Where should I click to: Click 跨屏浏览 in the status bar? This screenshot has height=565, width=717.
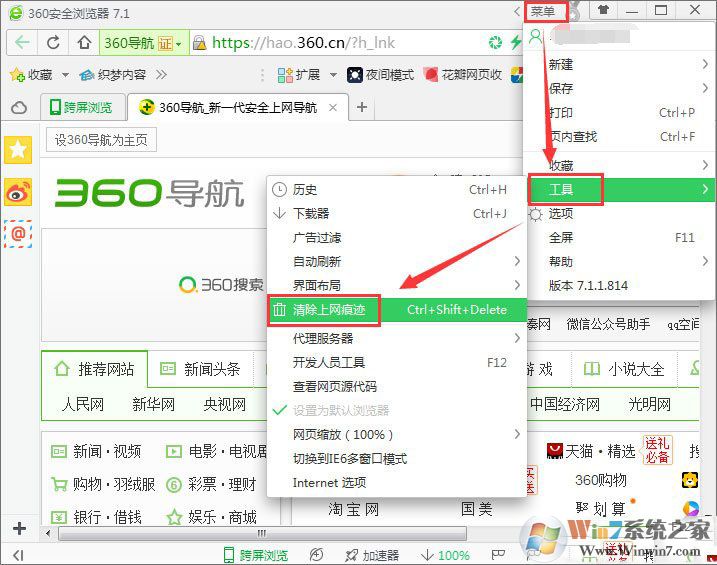pyautogui.click(x=256, y=555)
